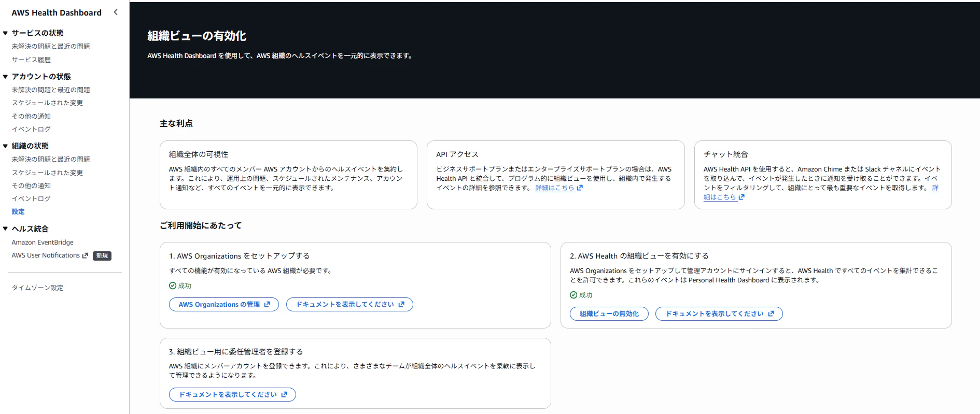Image resolution: width=980 pixels, height=414 pixels.
Task: Click the アカウントの状態 heading
Action: tap(41, 77)
